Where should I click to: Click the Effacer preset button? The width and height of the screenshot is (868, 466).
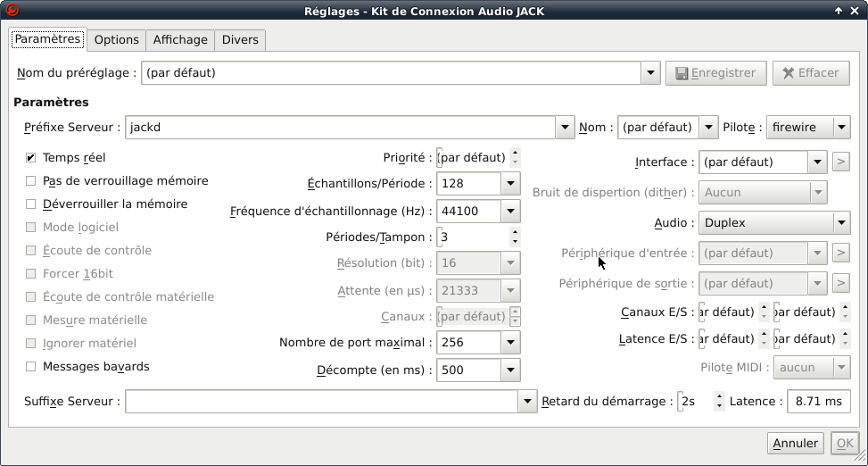(810, 73)
